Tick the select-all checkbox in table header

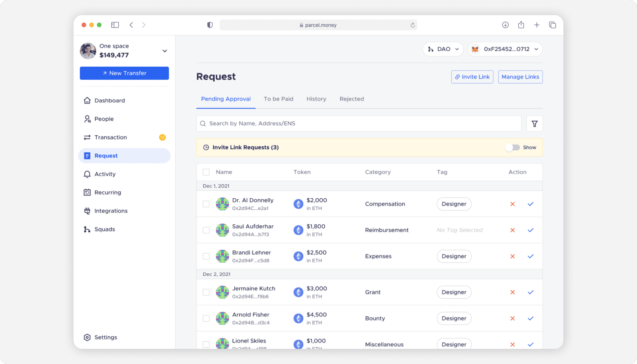(x=206, y=172)
